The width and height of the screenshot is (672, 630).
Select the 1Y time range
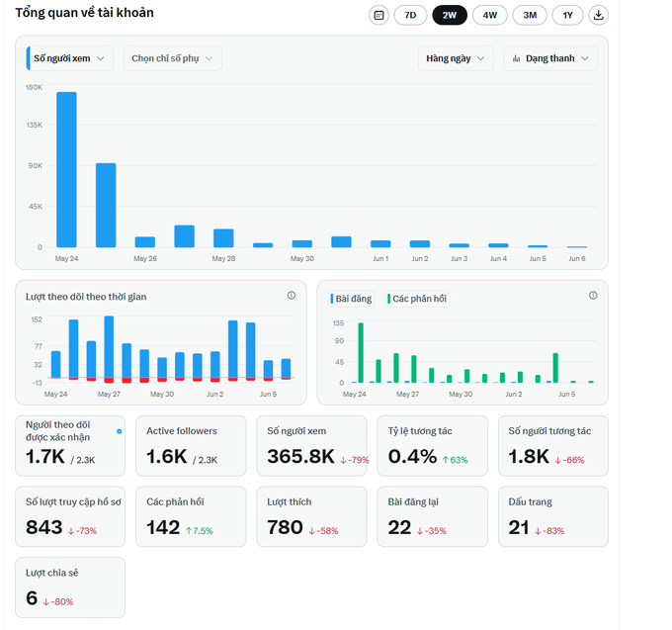(x=568, y=16)
